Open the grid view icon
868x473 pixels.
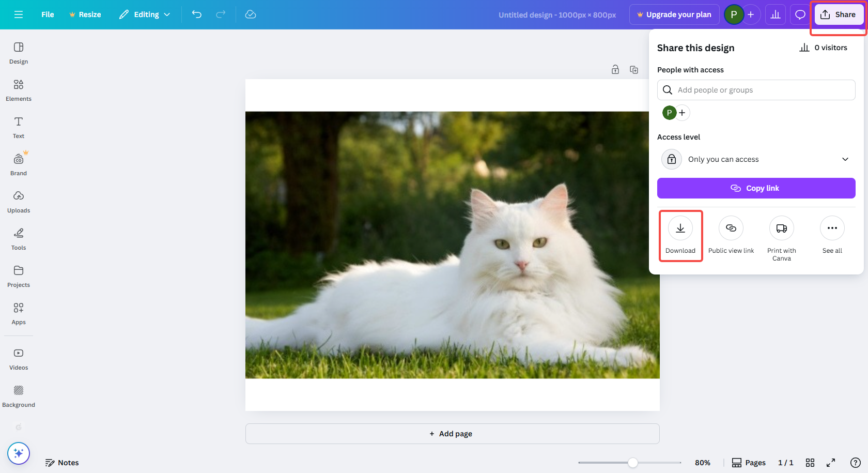pyautogui.click(x=810, y=463)
